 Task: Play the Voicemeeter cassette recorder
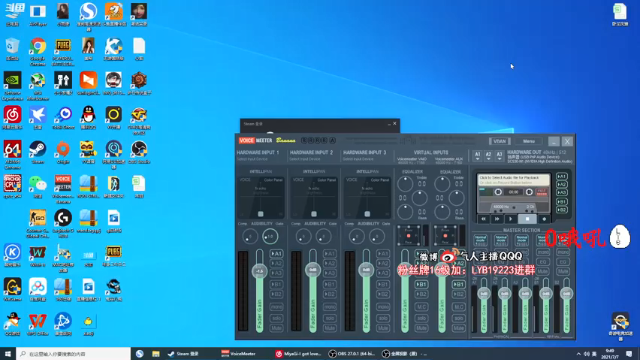coord(511,219)
